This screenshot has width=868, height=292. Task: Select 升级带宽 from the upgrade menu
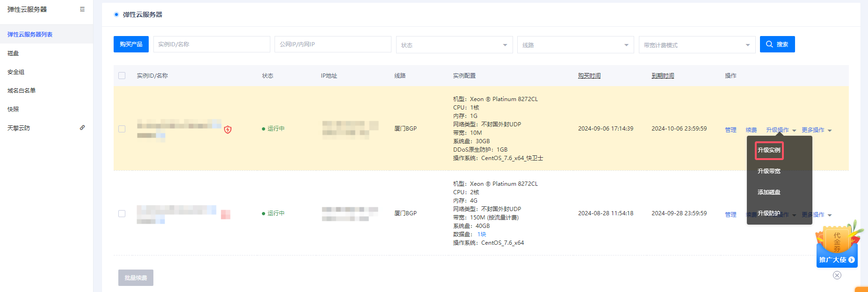769,171
